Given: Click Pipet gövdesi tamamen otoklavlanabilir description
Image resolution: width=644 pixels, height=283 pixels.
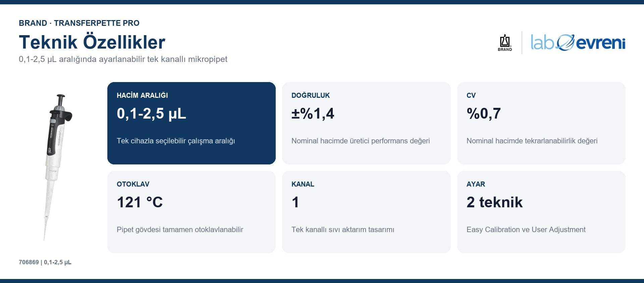Looking at the screenshot, I should point(180,230).
